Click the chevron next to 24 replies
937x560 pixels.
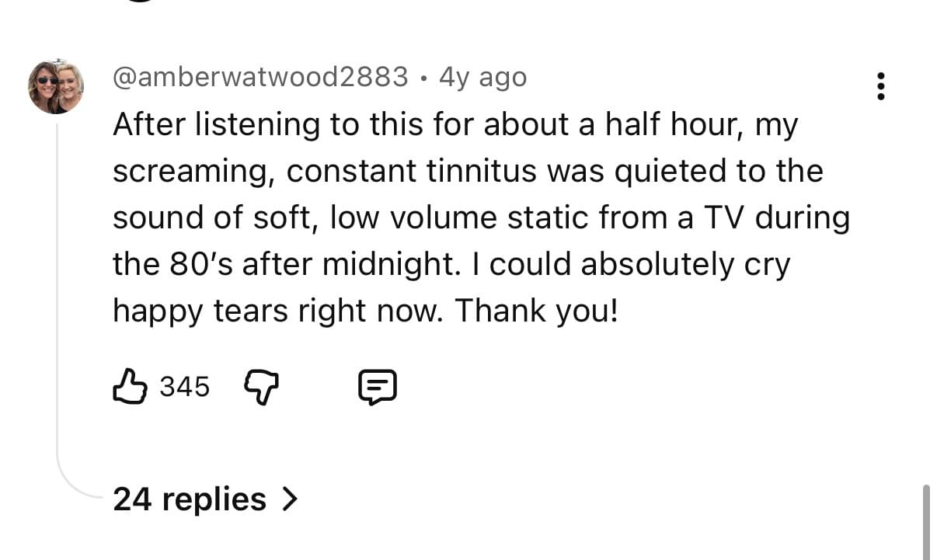pyautogui.click(x=289, y=499)
